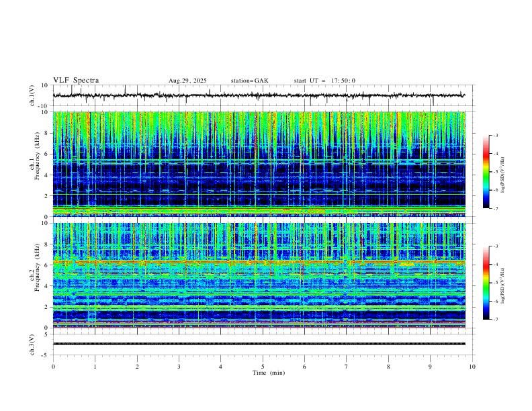Screen dimensions: 532x411
Task: Click the ch.2 'Frequency (kHz)' axis label
Action: tap(38, 268)
